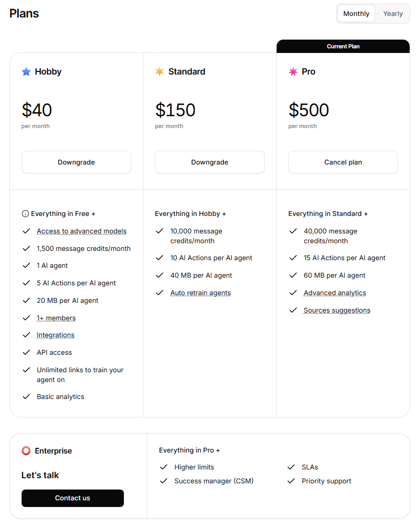Downgrade to the Standard plan
Viewport: 420px width, 525px height.
(x=209, y=162)
